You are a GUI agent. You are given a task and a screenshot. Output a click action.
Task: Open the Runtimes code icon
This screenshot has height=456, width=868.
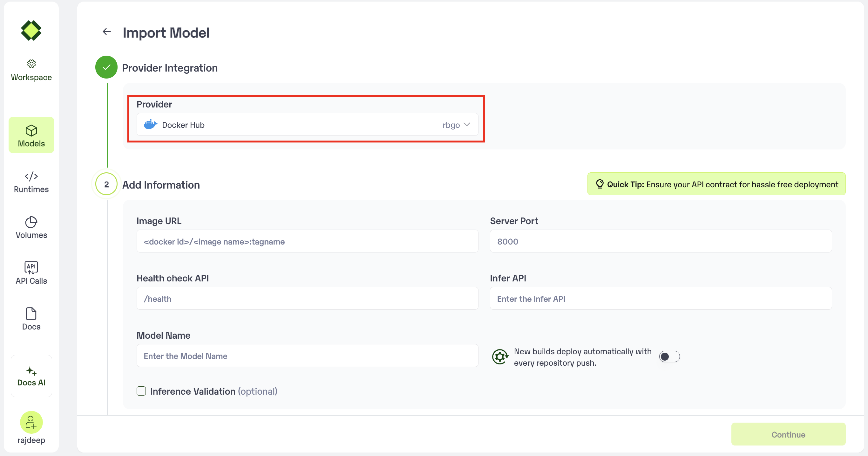click(x=31, y=176)
